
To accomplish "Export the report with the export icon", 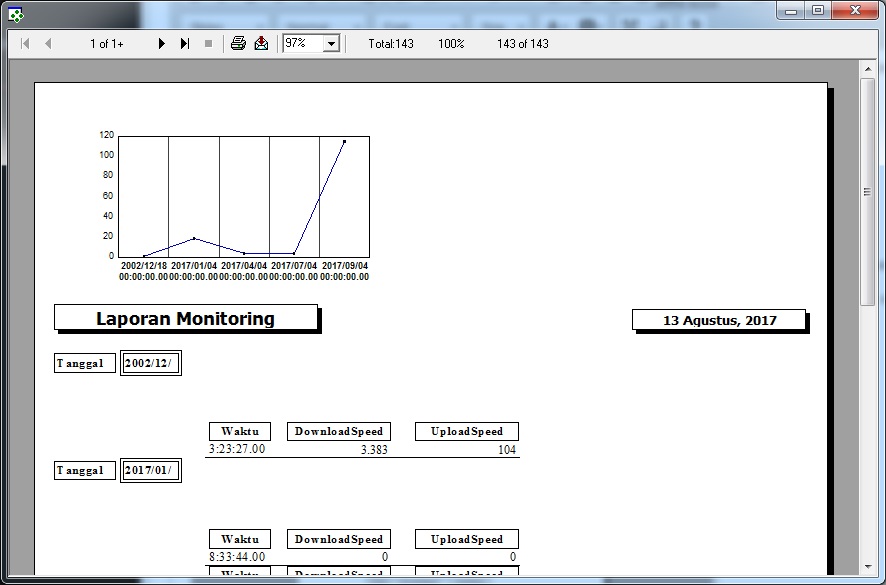I will (261, 44).
